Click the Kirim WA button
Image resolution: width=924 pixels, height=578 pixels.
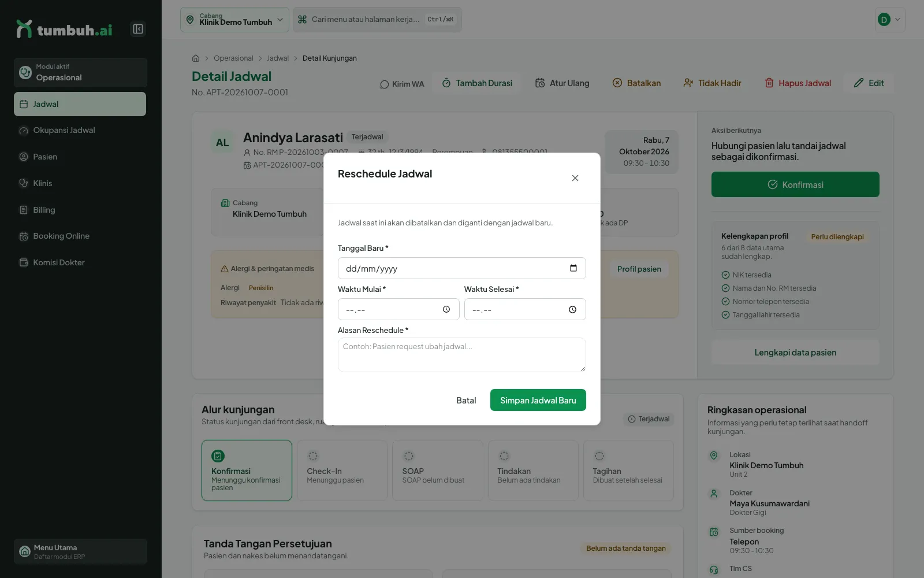tap(402, 84)
